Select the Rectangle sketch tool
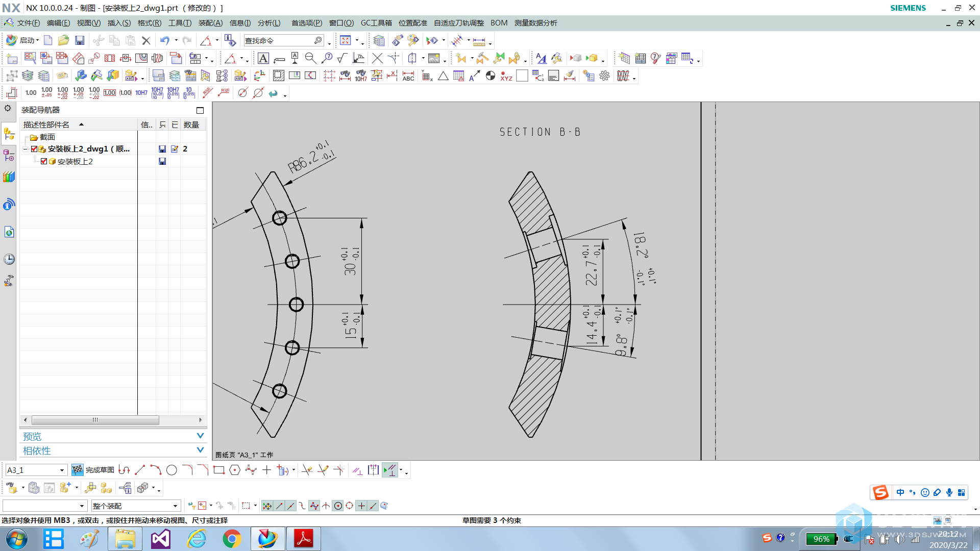The width and height of the screenshot is (980, 551). (x=219, y=470)
